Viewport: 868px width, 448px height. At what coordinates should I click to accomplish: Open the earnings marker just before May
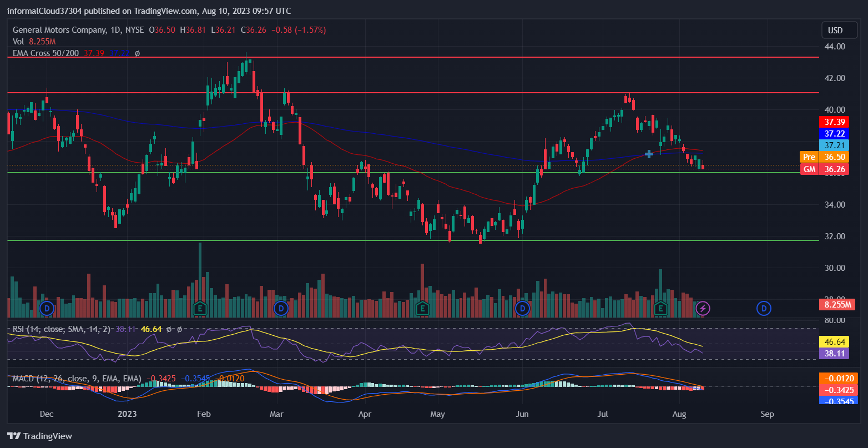423,308
